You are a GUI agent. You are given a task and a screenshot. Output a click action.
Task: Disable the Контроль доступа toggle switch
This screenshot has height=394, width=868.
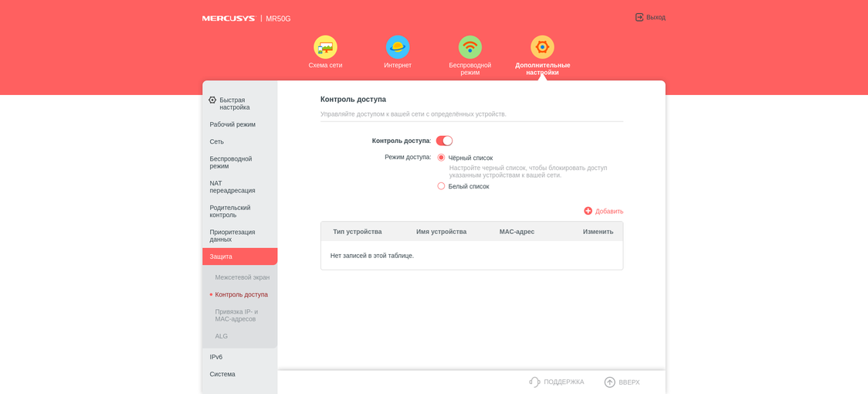pyautogui.click(x=444, y=141)
